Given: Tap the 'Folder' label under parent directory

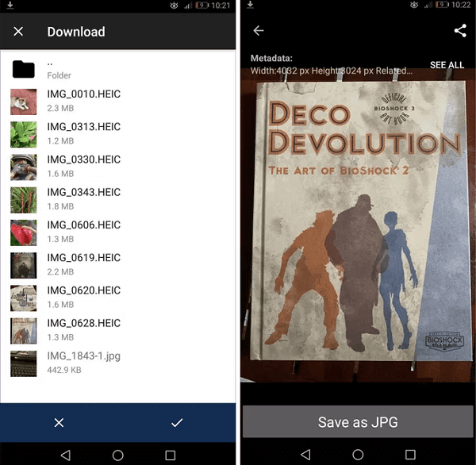Looking at the screenshot, I should [59, 75].
